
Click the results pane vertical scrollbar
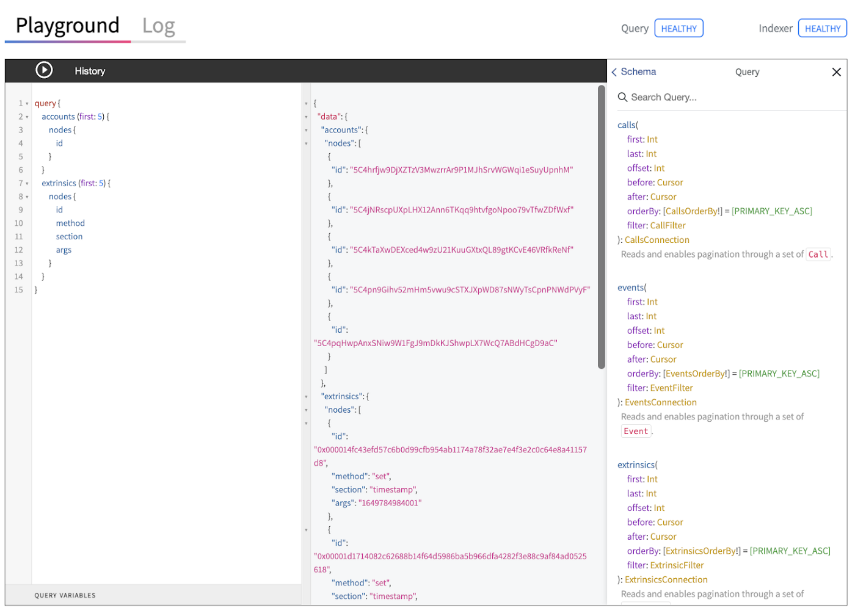tap(601, 227)
